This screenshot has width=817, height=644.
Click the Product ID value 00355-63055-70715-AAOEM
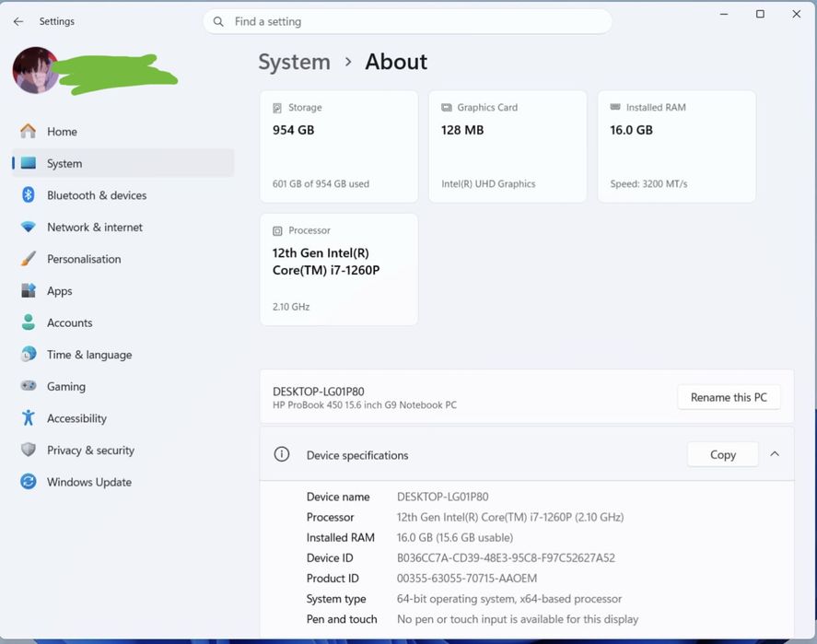coord(467,579)
